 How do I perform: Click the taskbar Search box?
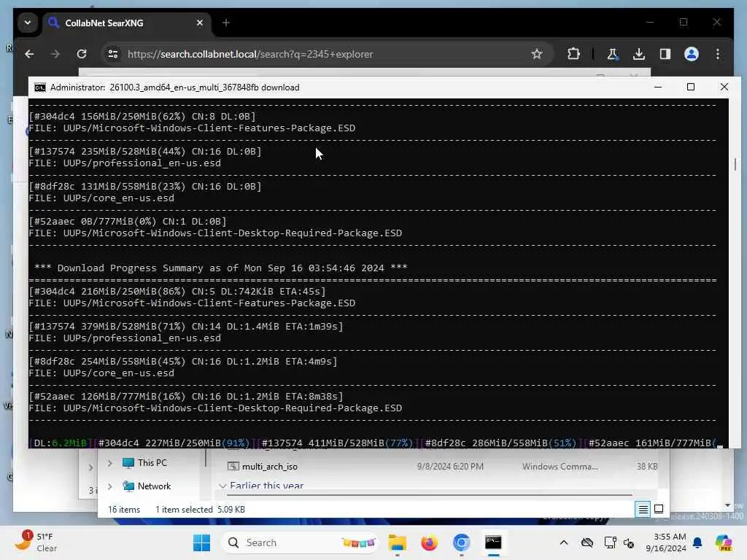[x=300, y=542]
